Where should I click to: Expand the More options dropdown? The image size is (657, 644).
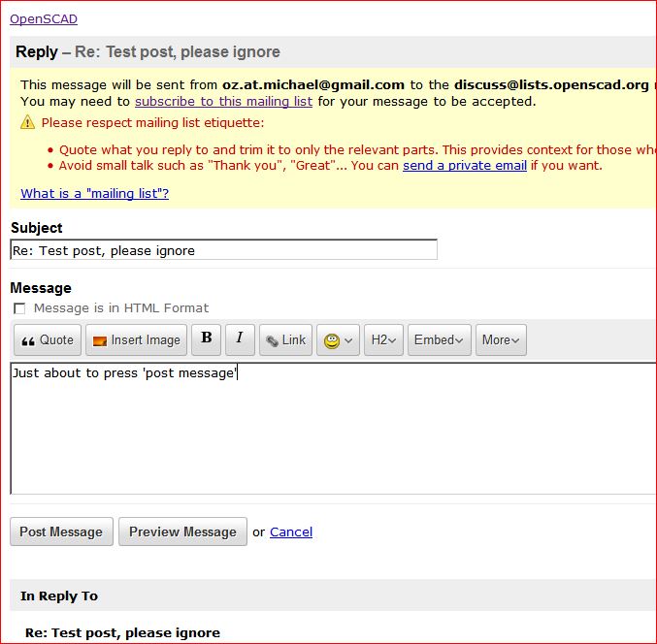pos(501,340)
